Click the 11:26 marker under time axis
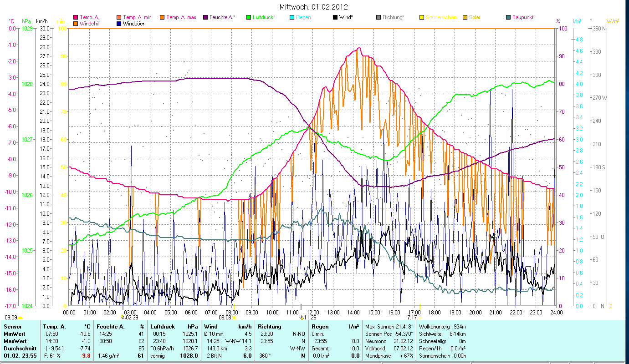 tap(308, 318)
